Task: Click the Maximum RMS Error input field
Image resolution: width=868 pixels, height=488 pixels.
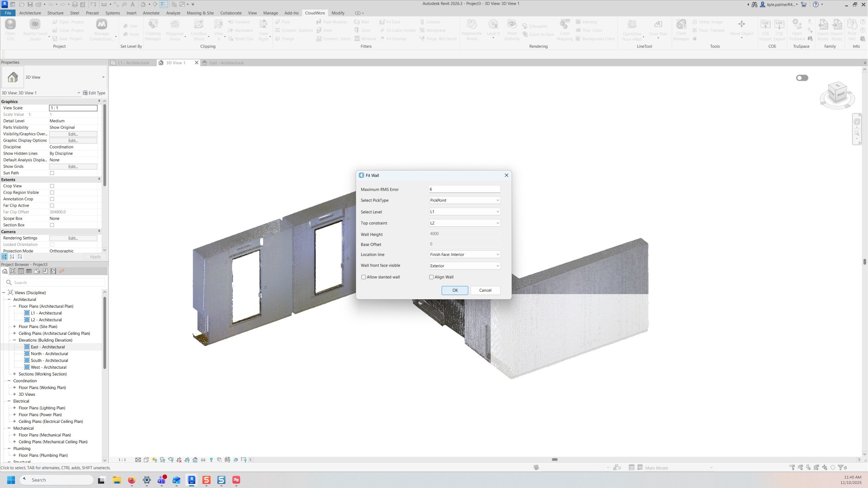Action: click(x=464, y=189)
